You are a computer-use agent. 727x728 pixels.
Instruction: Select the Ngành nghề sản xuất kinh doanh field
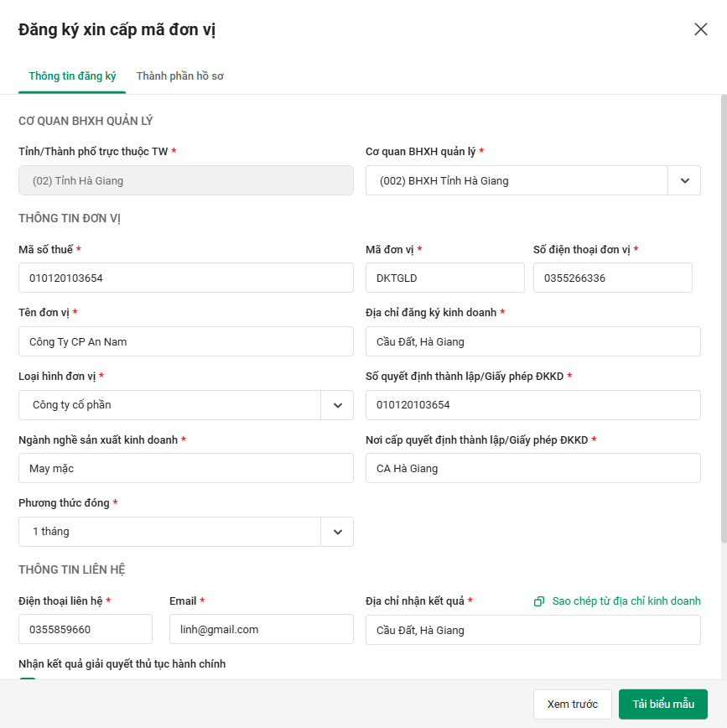pyautogui.click(x=186, y=468)
